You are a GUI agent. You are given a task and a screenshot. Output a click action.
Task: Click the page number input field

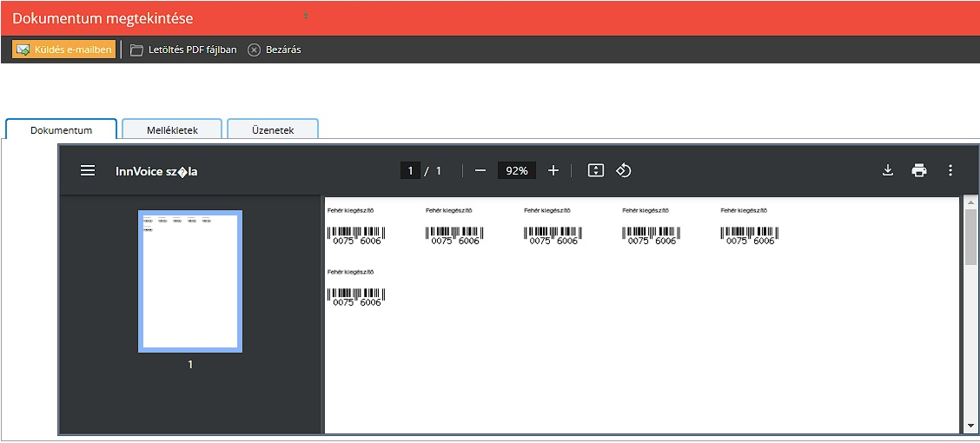411,170
